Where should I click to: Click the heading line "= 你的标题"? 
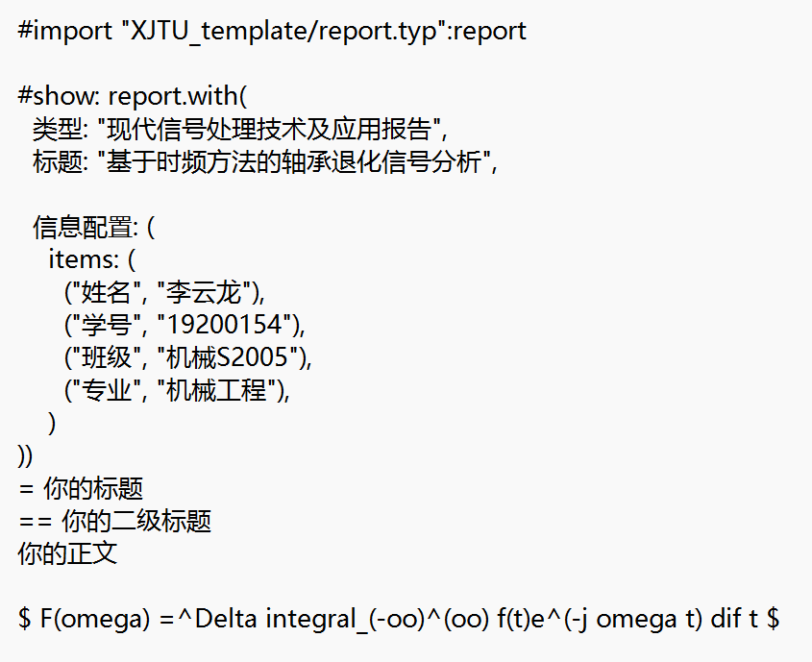pos(81,488)
